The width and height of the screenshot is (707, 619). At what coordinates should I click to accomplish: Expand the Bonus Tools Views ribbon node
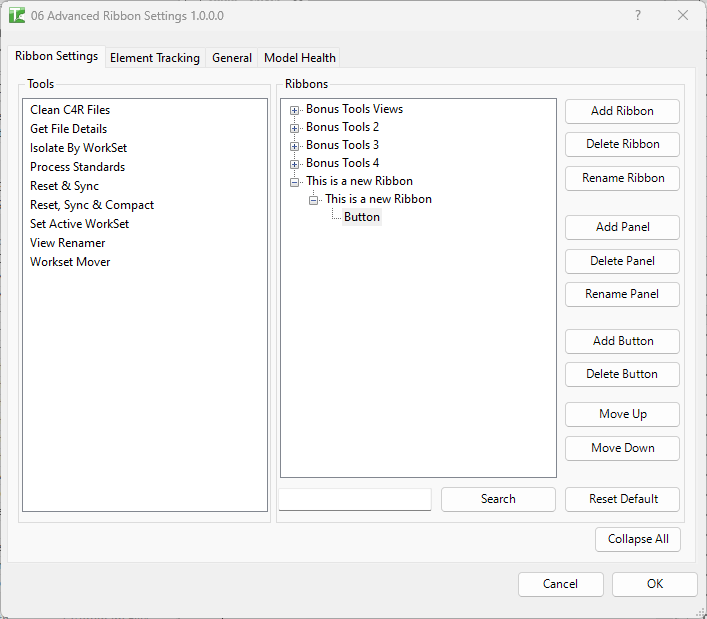tap(295, 110)
